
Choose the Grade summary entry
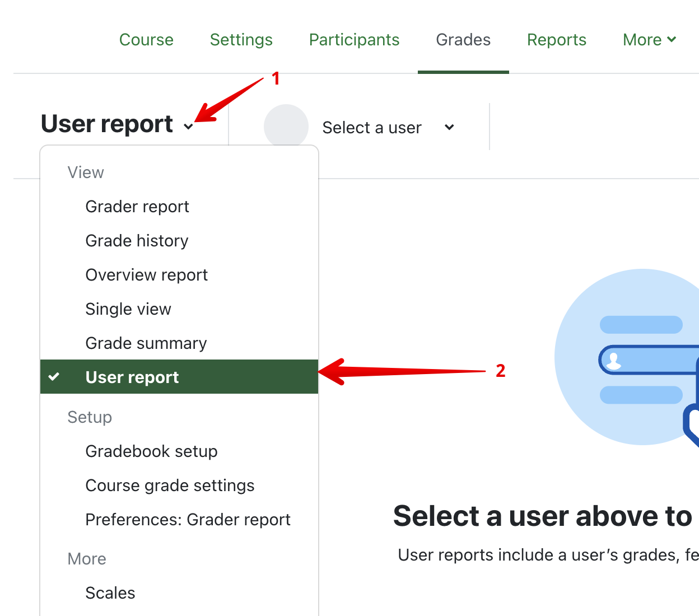146,343
